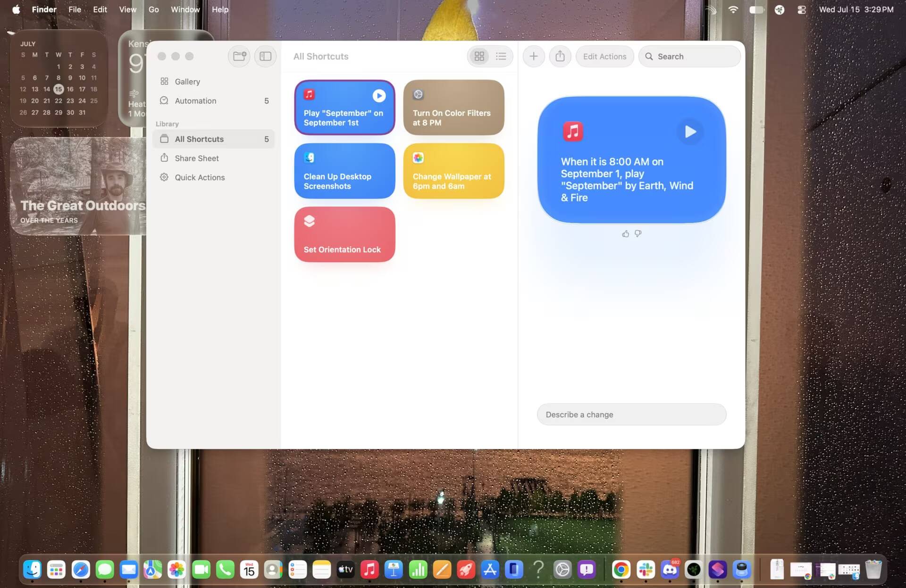Screen dimensions: 906x588
Task: Play the large September shortcut preview
Action: (690, 132)
